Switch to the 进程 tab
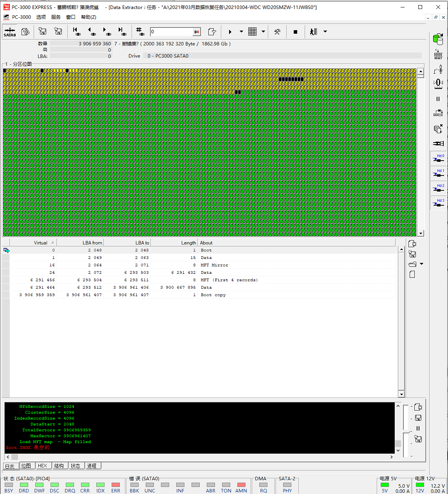Viewport: 448px width, 494px height. (92, 466)
